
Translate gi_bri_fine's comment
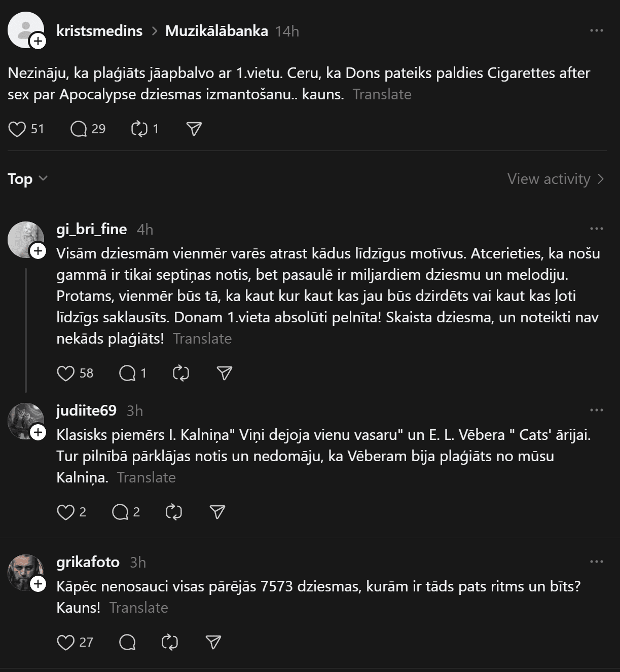point(202,339)
